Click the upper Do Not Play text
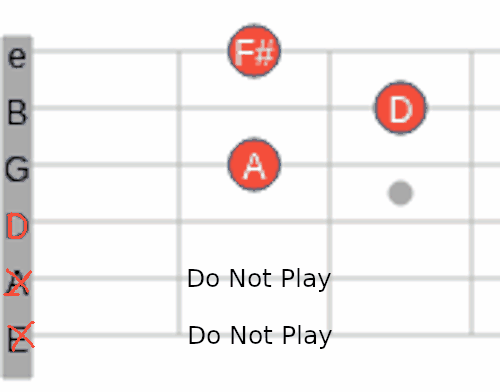Image resolution: width=500 pixels, height=392 pixels. pyautogui.click(x=259, y=279)
